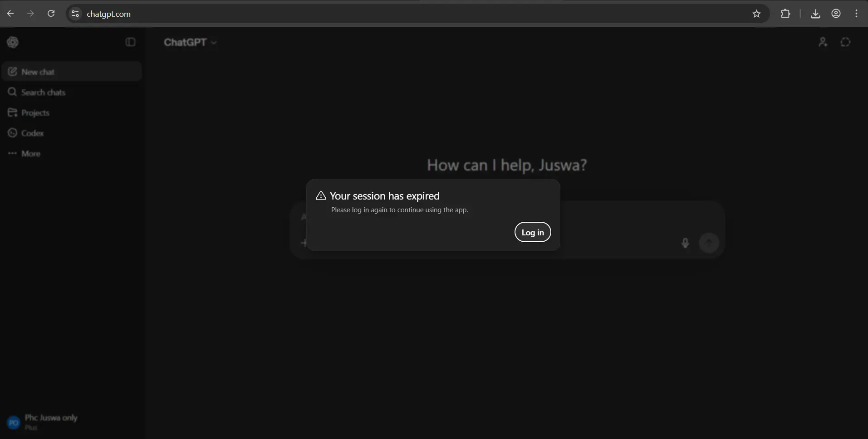Click the browser forward arrow
The width and height of the screenshot is (868, 439).
coord(30,14)
